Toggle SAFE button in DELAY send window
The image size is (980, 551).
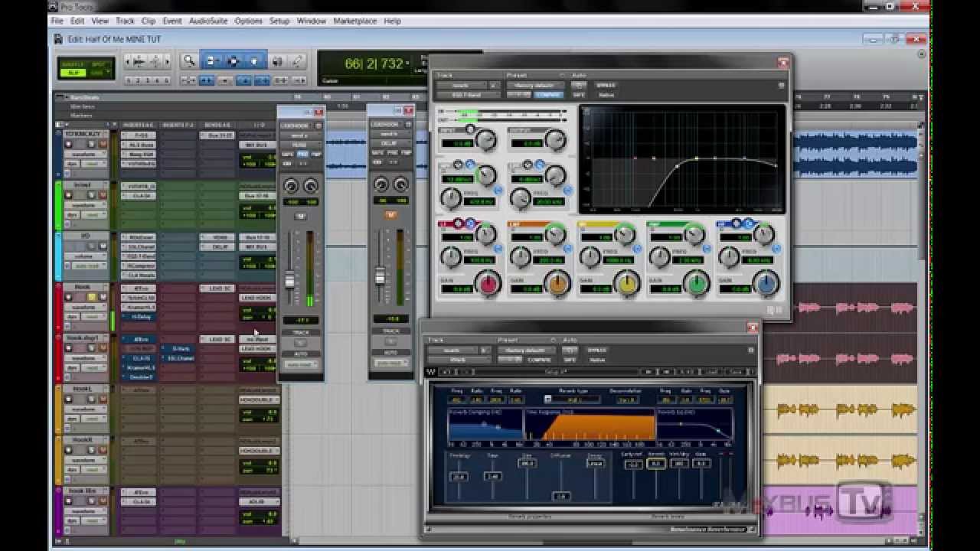click(x=377, y=152)
